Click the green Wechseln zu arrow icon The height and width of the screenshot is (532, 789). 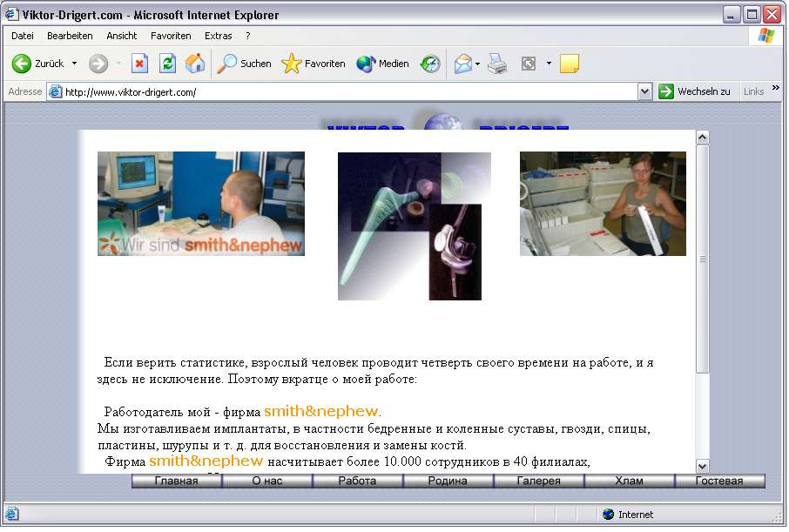click(x=665, y=91)
